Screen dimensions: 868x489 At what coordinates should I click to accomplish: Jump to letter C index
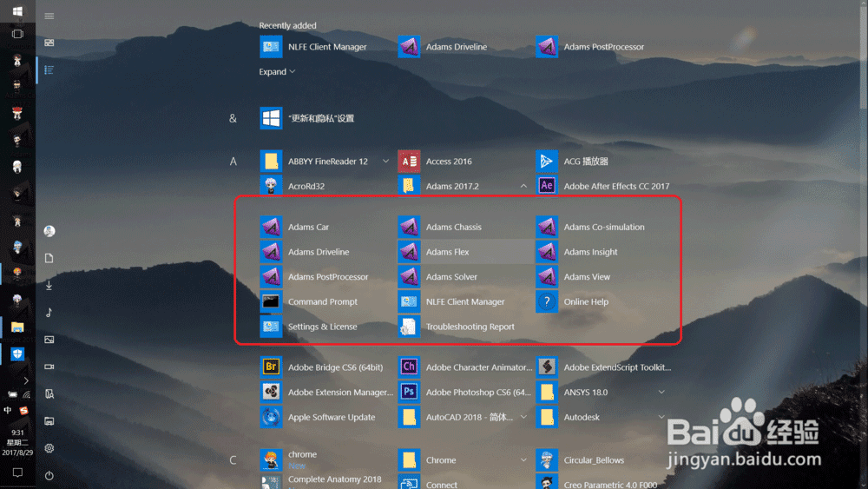click(233, 459)
